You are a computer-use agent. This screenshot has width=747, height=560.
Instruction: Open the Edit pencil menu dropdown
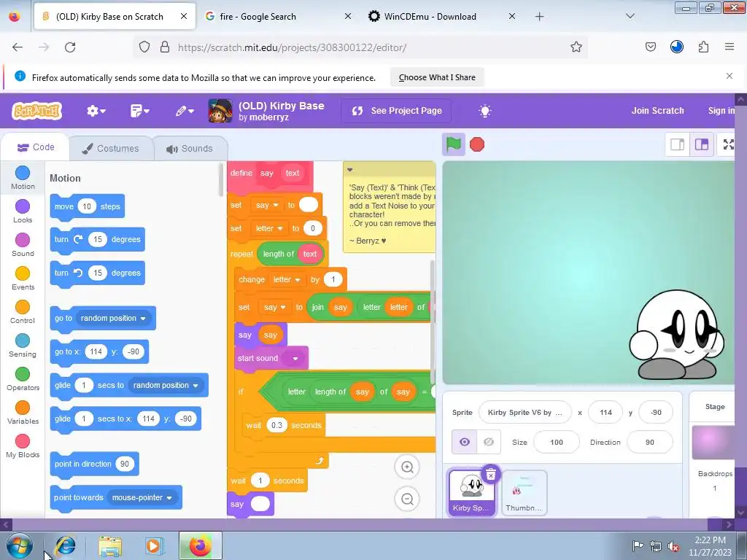(x=185, y=111)
